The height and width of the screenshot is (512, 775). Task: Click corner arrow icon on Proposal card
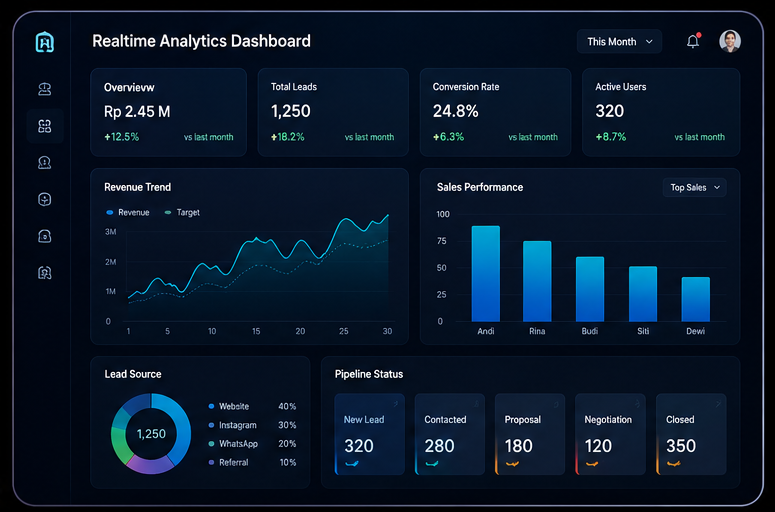pyautogui.click(x=557, y=404)
